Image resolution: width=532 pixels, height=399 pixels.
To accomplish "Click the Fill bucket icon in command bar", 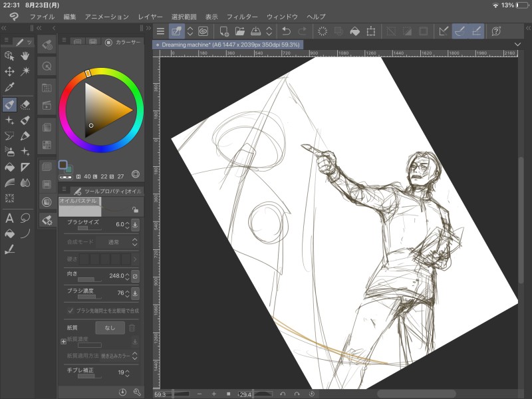I will [x=355, y=31].
